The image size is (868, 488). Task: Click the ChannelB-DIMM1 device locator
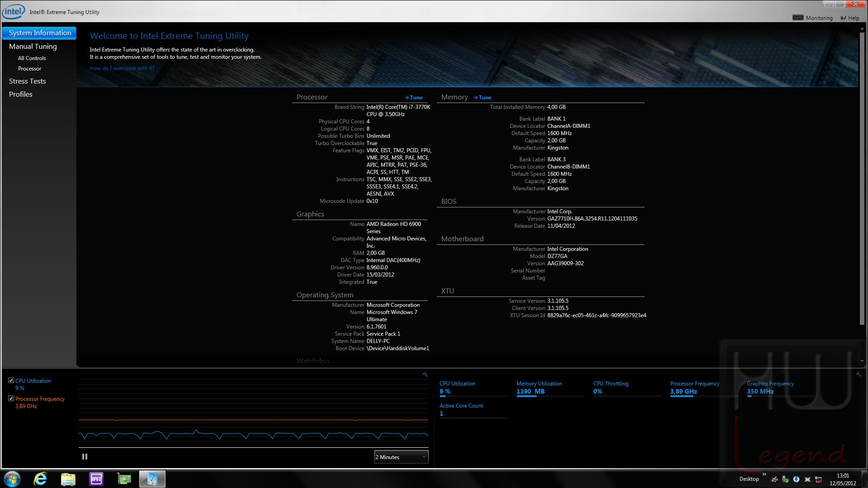click(x=569, y=167)
